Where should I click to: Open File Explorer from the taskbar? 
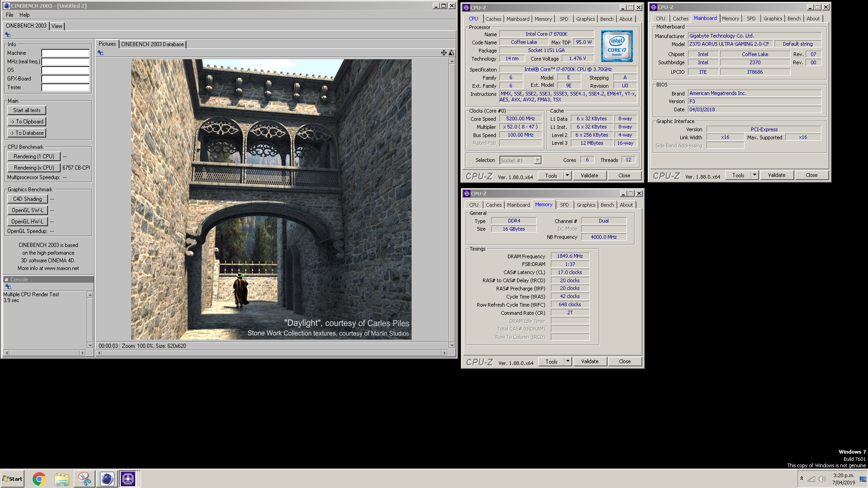[x=62, y=479]
